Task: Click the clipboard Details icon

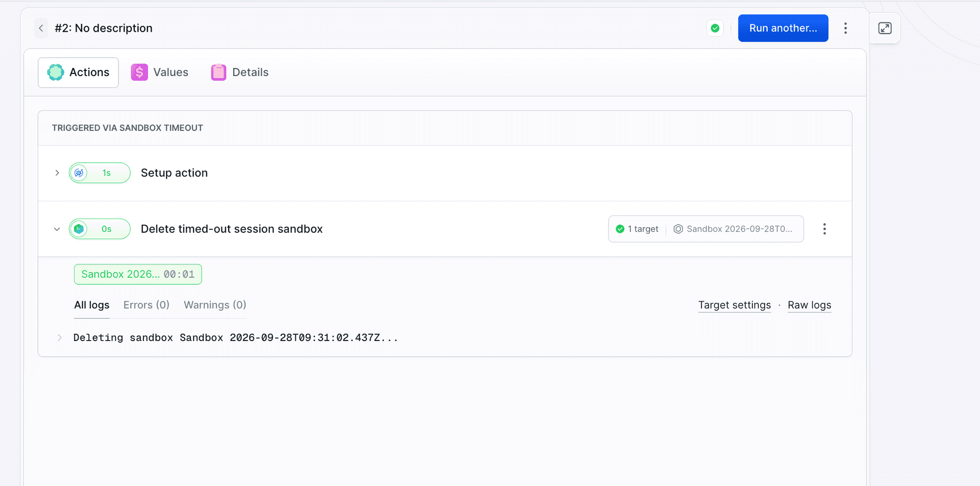Action: pos(218,72)
